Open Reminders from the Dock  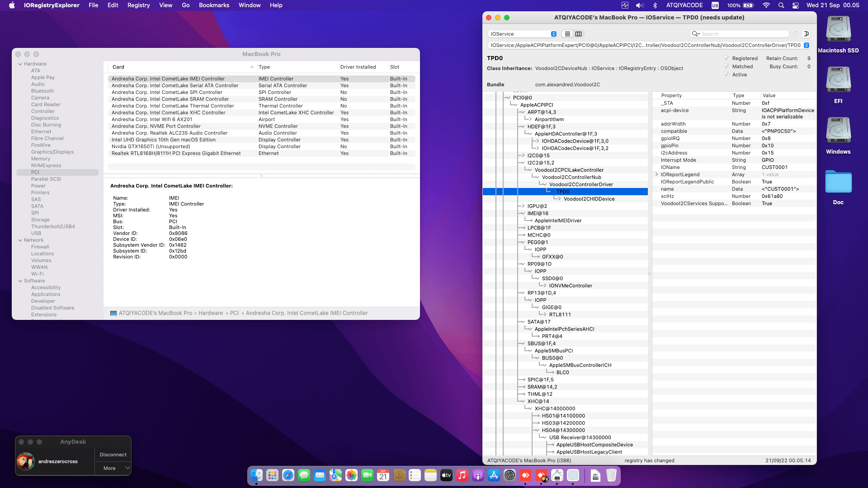[x=415, y=475]
